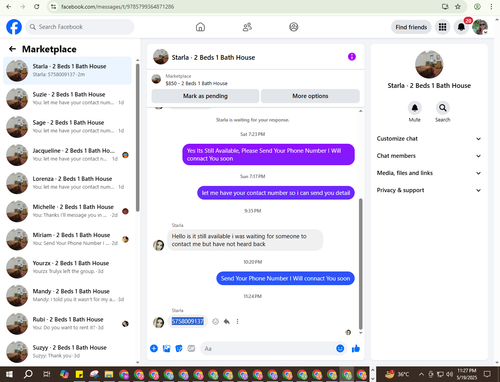Open File Explorer from taskbar
This screenshot has height=382, width=500.
pyautogui.click(x=109, y=374)
